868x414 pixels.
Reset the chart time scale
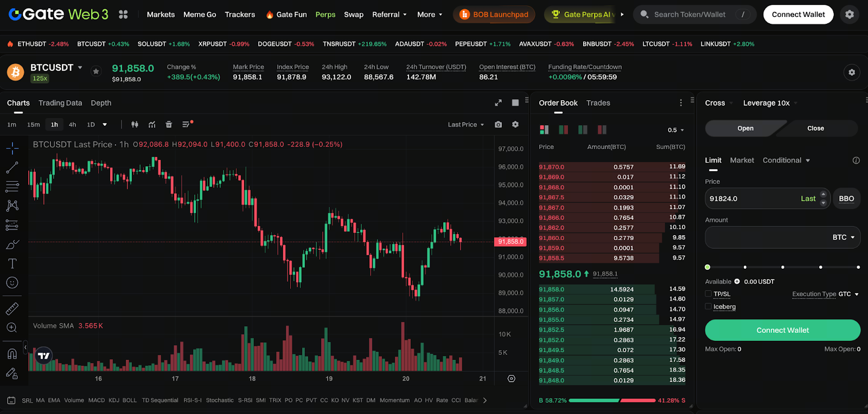(511, 379)
